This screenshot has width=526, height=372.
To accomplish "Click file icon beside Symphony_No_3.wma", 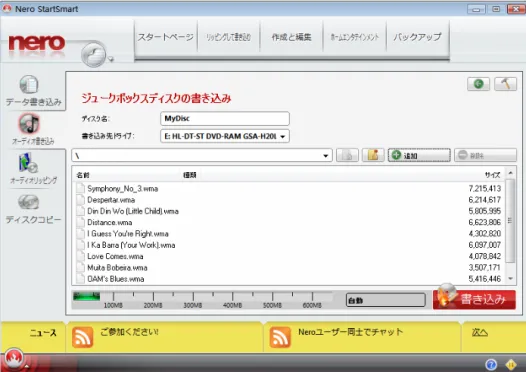I will click(x=80, y=188).
